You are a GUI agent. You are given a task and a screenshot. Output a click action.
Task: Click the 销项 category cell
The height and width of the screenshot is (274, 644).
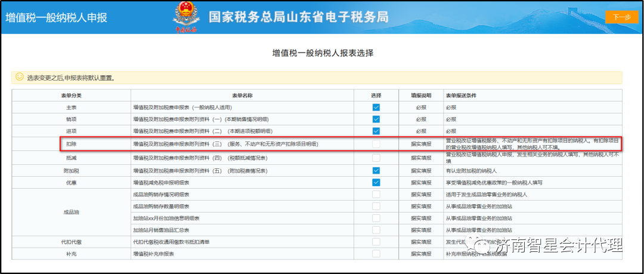(72, 119)
